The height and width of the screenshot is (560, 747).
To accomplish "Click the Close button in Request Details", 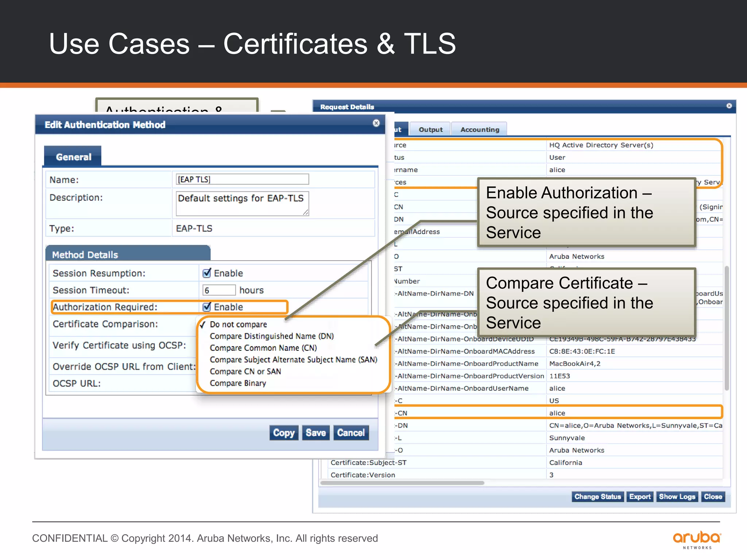I will pyautogui.click(x=713, y=497).
